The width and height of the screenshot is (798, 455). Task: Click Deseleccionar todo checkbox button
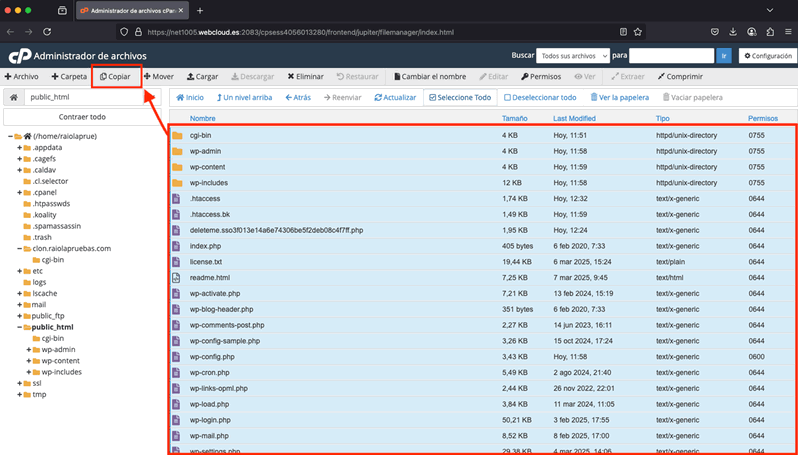(x=540, y=97)
